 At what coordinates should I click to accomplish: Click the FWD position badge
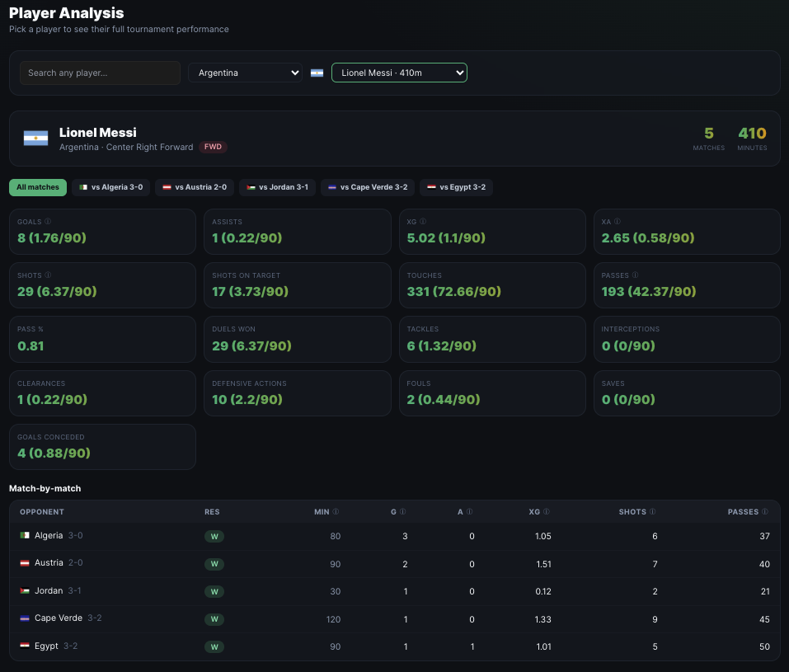(x=213, y=147)
